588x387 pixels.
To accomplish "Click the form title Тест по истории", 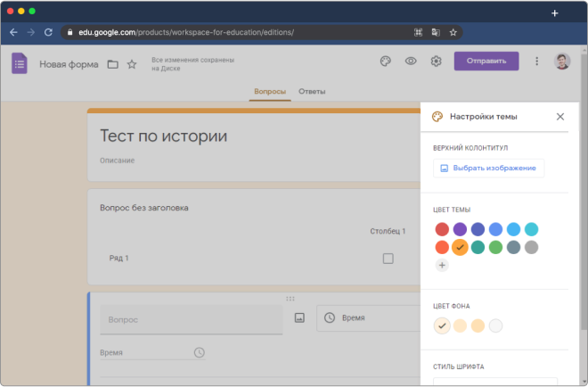I will pos(164,136).
